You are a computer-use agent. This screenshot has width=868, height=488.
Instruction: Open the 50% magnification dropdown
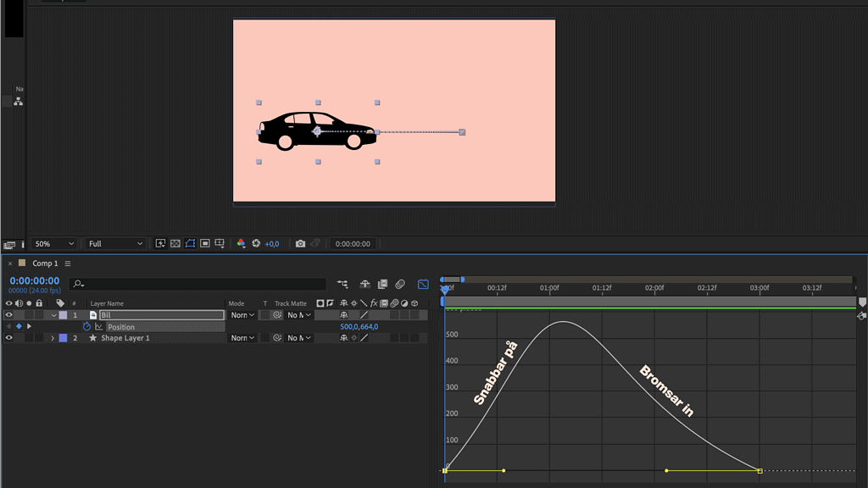(x=53, y=244)
